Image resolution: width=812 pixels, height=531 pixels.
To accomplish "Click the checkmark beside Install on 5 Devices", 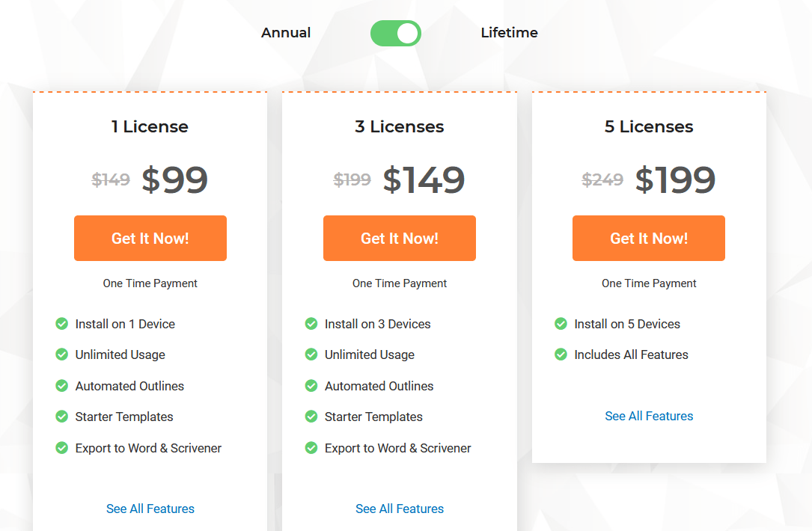I will point(561,324).
